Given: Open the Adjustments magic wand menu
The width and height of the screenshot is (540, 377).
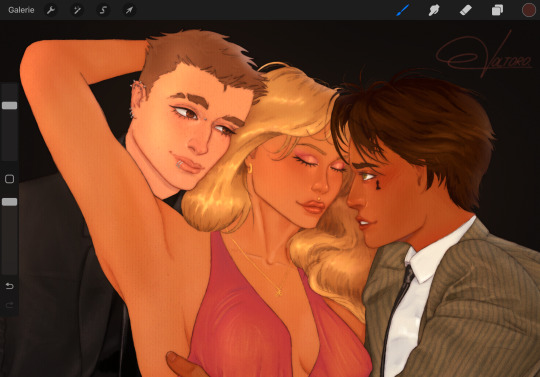Looking at the screenshot, I should (77, 10).
